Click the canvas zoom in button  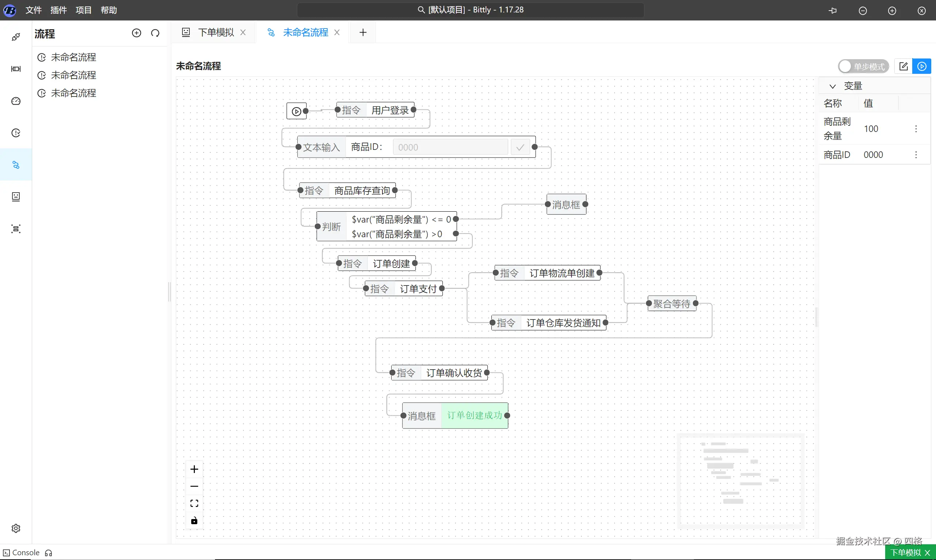click(194, 469)
